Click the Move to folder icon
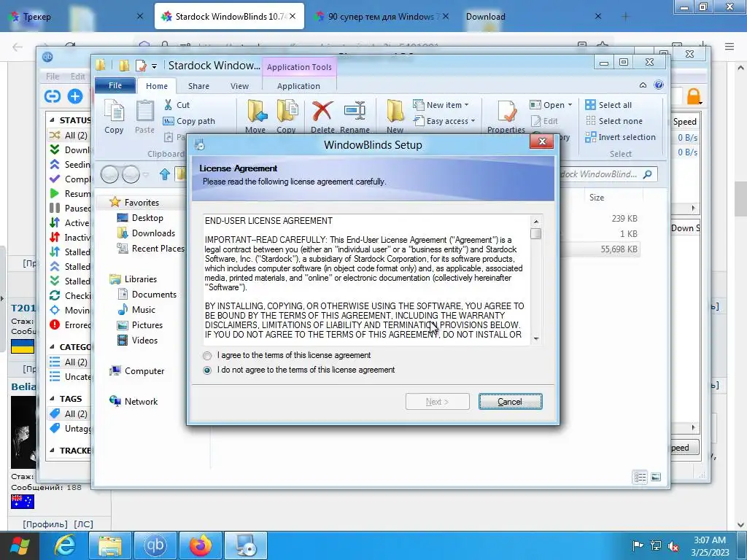The height and width of the screenshot is (560, 747). (x=256, y=111)
